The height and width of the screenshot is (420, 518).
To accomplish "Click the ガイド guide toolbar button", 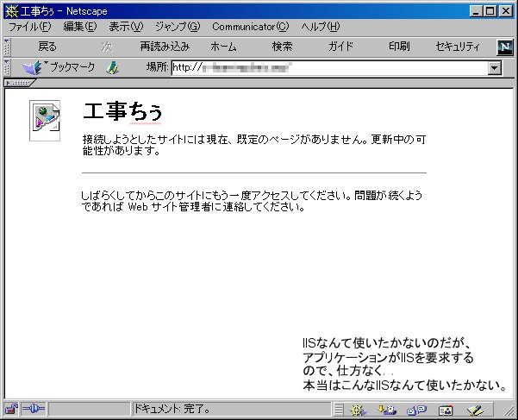I will (341, 47).
